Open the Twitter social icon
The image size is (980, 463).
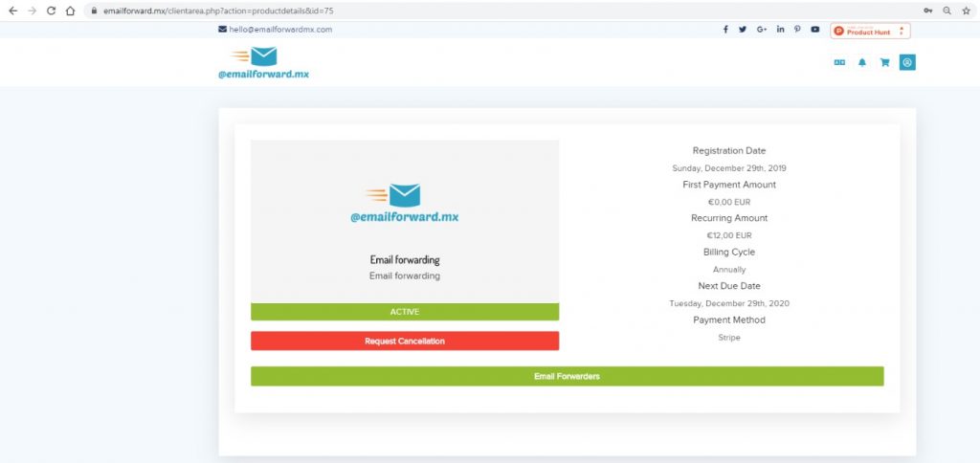[x=743, y=30]
